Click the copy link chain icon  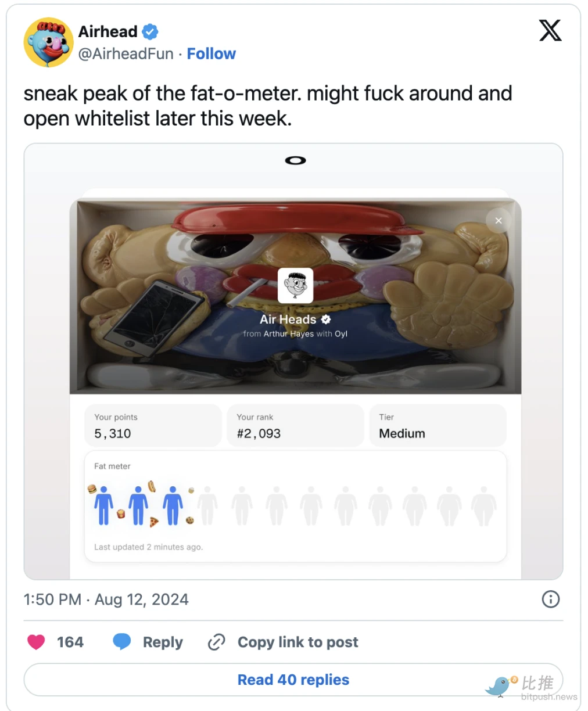216,642
